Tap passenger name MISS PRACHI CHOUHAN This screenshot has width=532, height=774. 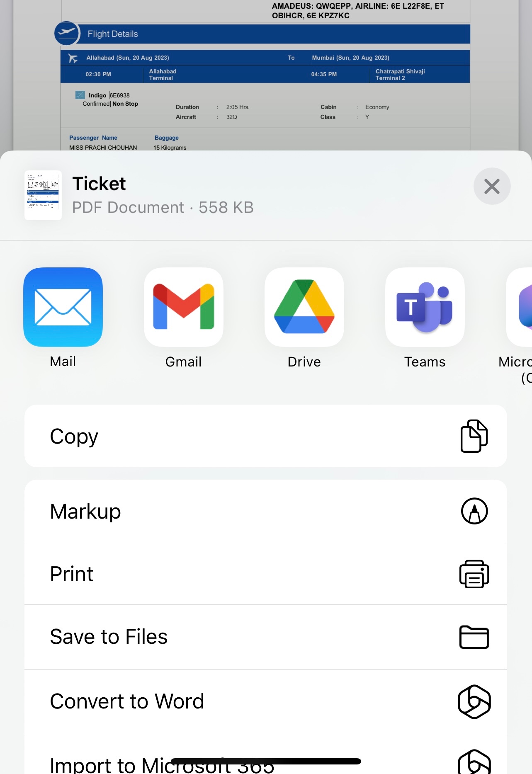pyautogui.click(x=103, y=148)
